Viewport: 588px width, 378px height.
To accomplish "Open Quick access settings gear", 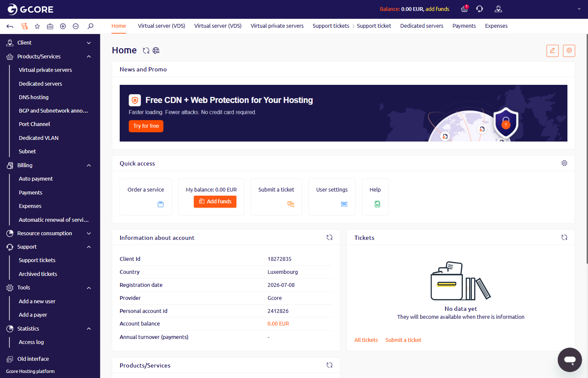I will [x=564, y=163].
